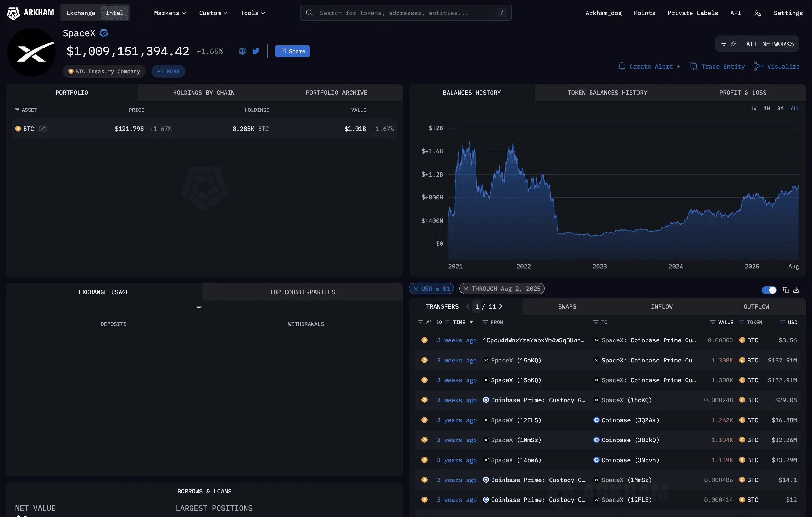Click the link icon in transfers header
Image resolution: width=812 pixels, height=517 pixels.
coord(428,322)
